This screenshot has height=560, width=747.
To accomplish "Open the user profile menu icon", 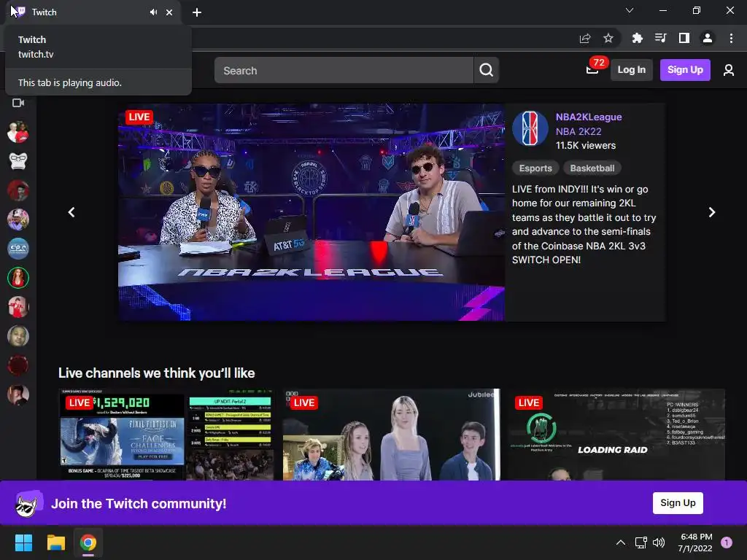I will [729, 70].
